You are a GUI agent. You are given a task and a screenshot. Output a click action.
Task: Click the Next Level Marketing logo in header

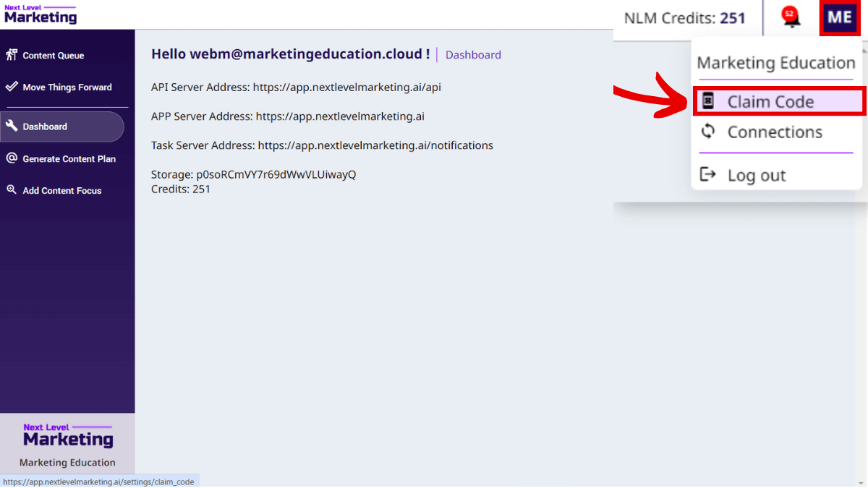(41, 14)
